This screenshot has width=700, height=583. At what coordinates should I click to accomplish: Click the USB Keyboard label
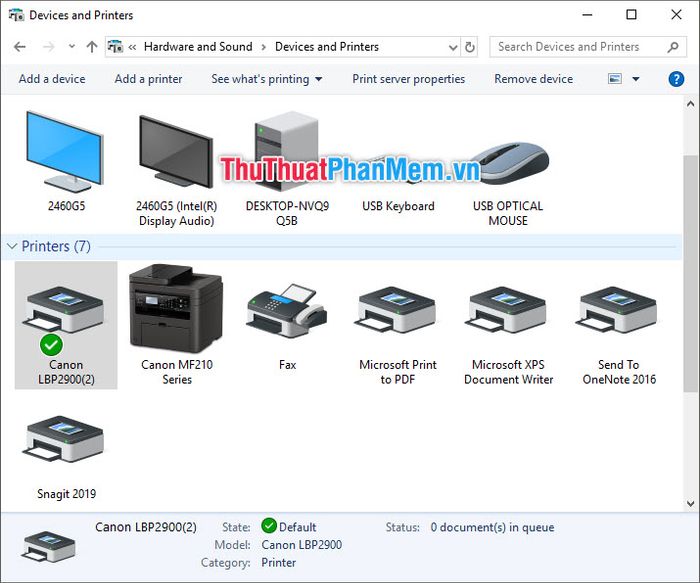[x=398, y=206]
